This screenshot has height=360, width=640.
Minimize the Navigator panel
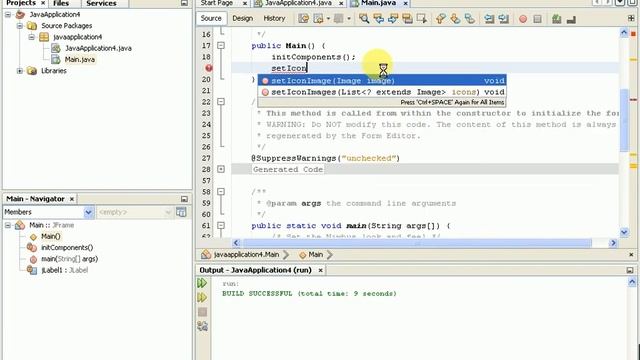184,199
